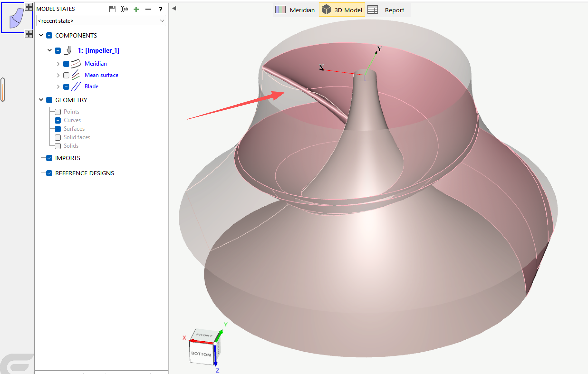Collapse side panel with left arrow
The image size is (588, 374).
[174, 8]
